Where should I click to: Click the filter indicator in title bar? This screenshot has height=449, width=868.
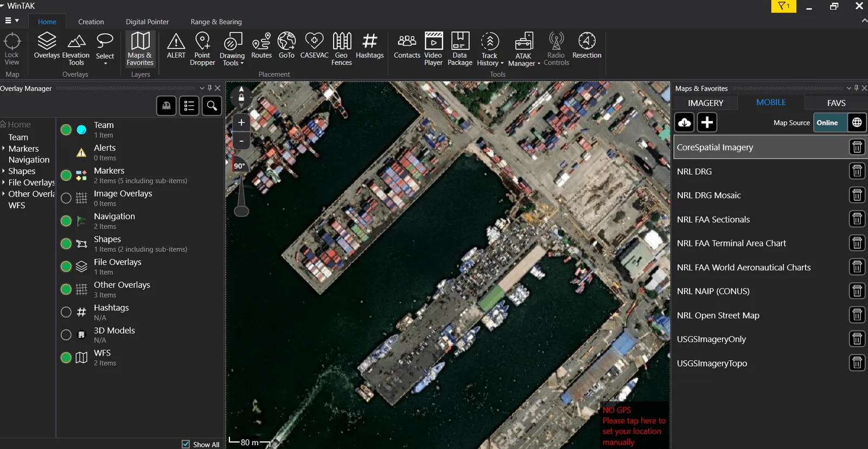click(x=784, y=6)
